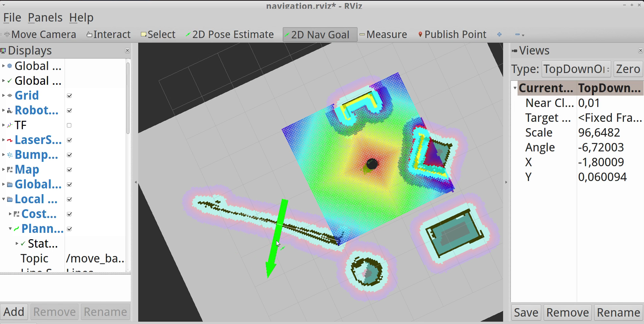This screenshot has width=644, height=324.
Task: Click the 2D Nav Goal tool
Action: 319,35
